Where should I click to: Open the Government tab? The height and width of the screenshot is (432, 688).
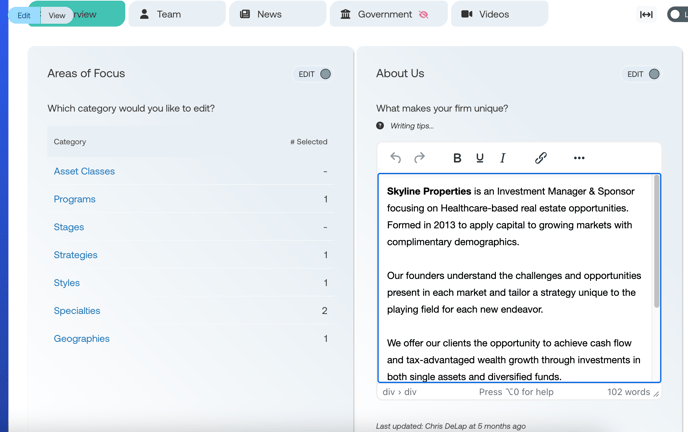coord(389,14)
